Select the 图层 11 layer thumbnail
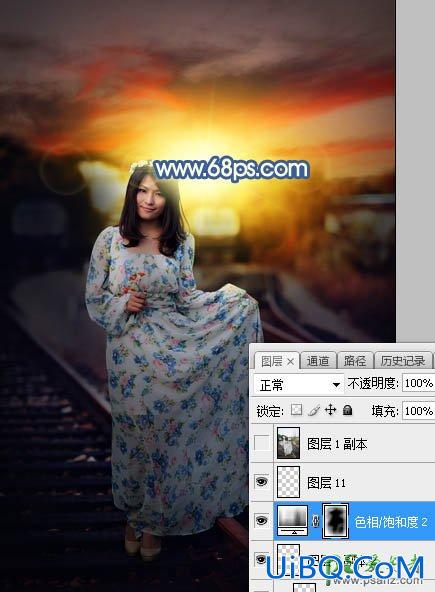The width and height of the screenshot is (435, 592). (x=288, y=482)
